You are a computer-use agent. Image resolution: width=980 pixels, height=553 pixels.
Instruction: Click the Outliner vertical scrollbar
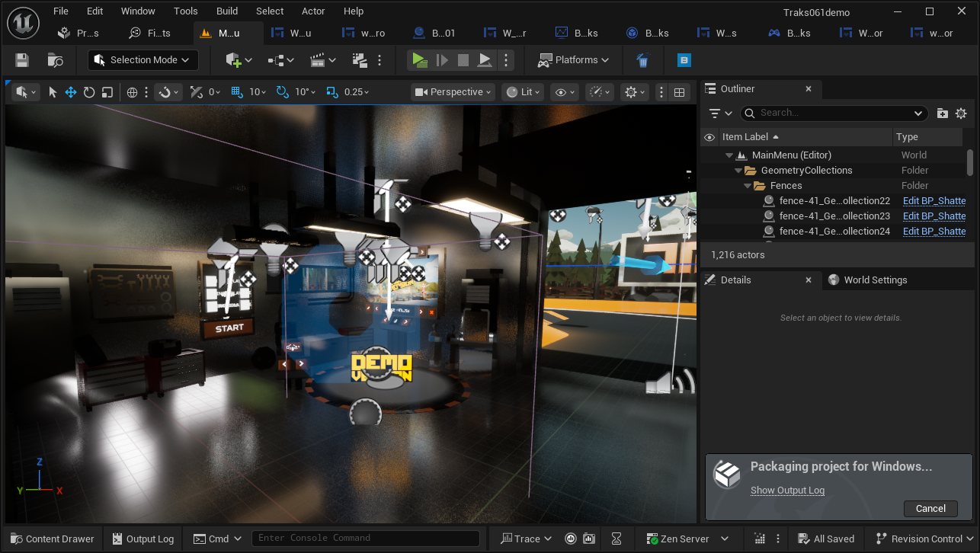pos(969,162)
